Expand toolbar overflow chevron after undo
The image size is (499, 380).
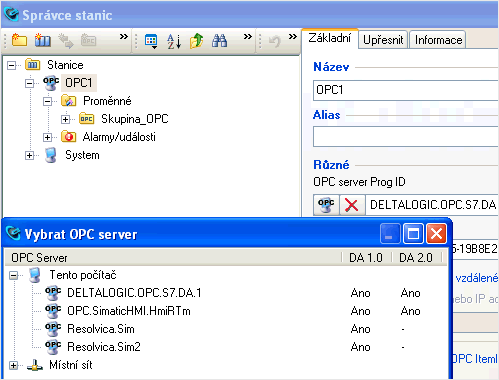pos(293,36)
